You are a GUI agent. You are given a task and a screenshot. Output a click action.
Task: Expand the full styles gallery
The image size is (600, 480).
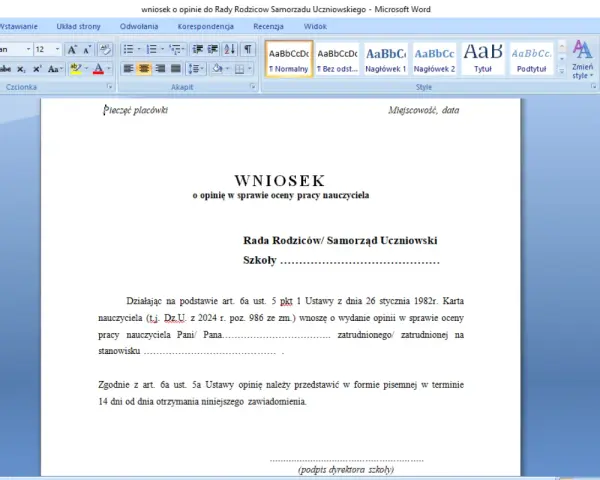click(x=562, y=71)
